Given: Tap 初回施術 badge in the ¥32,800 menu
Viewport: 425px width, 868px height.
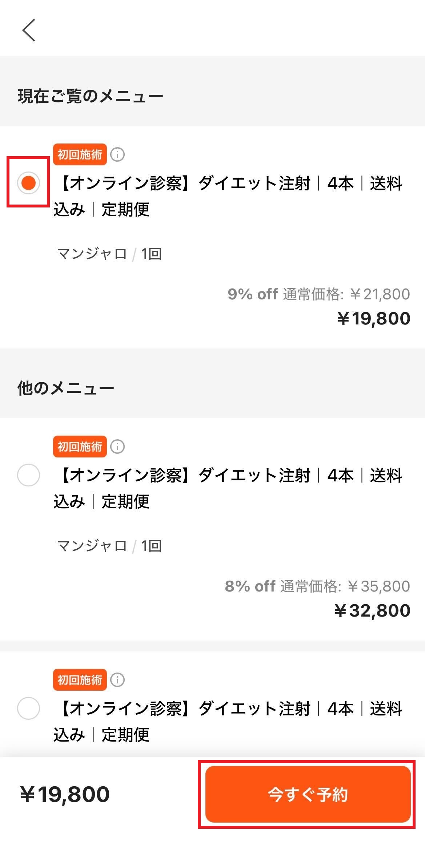Looking at the screenshot, I should [80, 447].
